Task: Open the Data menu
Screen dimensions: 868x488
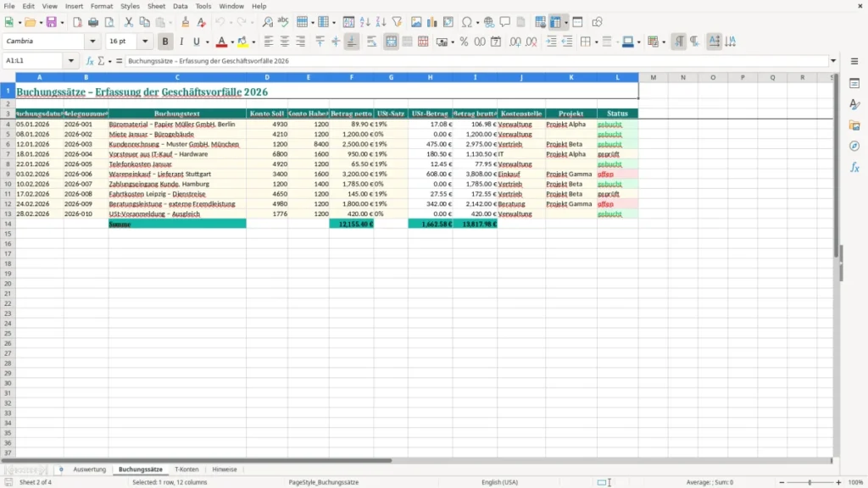Action: pyautogui.click(x=180, y=6)
